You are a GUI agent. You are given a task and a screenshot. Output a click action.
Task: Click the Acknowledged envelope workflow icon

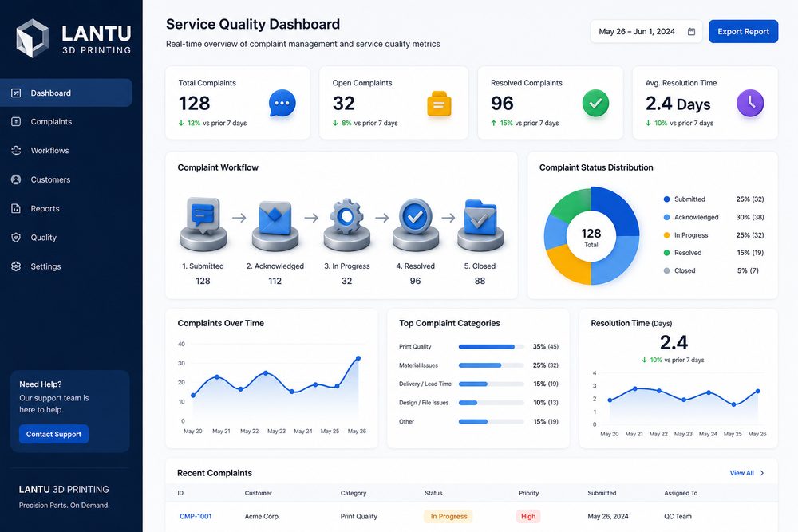275,224
